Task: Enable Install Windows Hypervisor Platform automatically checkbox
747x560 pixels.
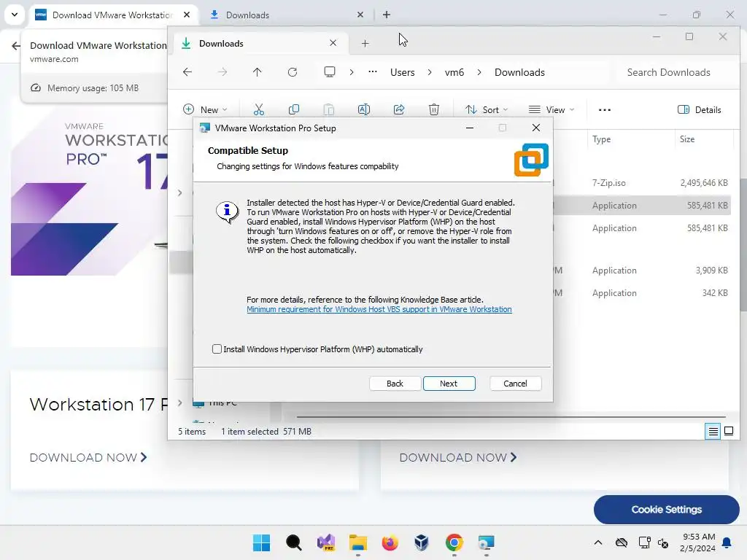Action: tap(217, 349)
